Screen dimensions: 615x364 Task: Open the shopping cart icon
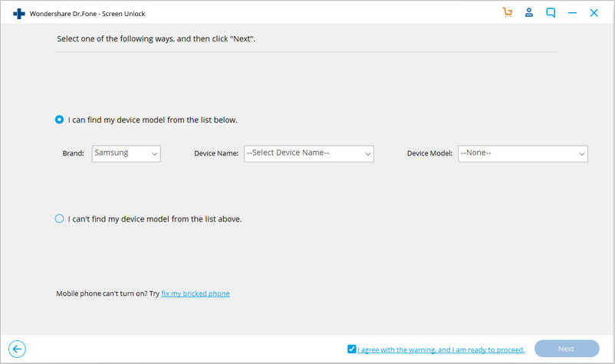tap(507, 13)
